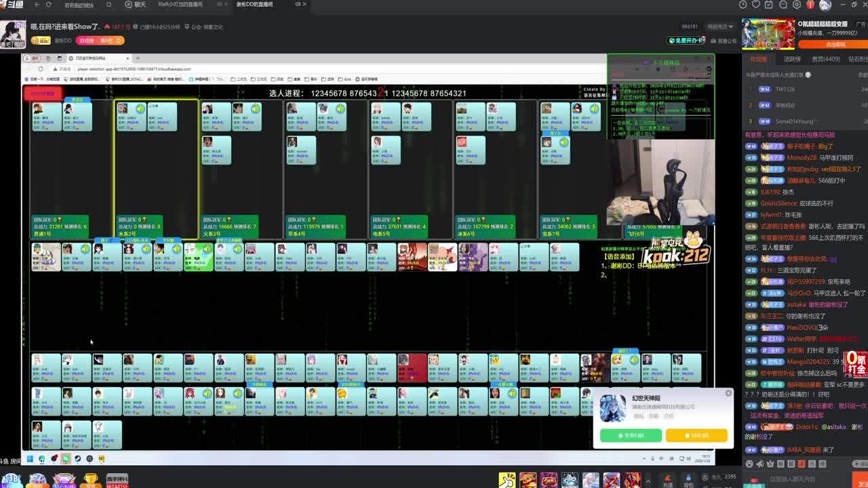Click the chat message input field
868x488 pixels.
[793, 479]
